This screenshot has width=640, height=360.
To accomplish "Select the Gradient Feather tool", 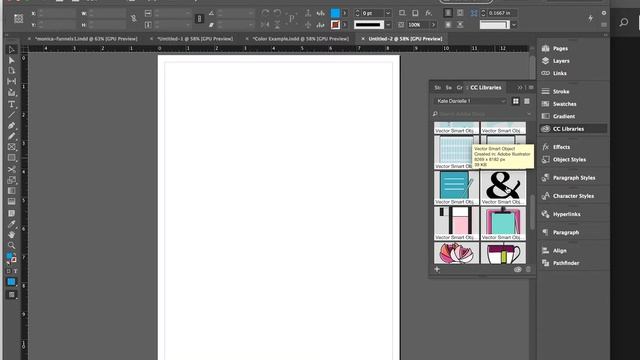I will [x=11, y=201].
